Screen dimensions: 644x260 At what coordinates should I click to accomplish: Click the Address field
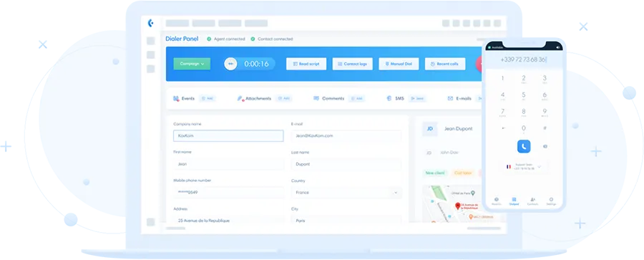tap(228, 219)
